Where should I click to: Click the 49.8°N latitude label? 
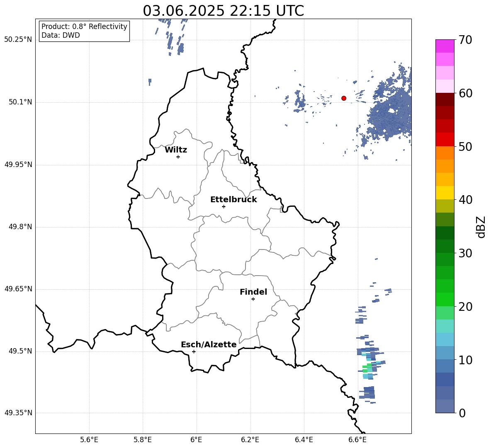point(20,227)
